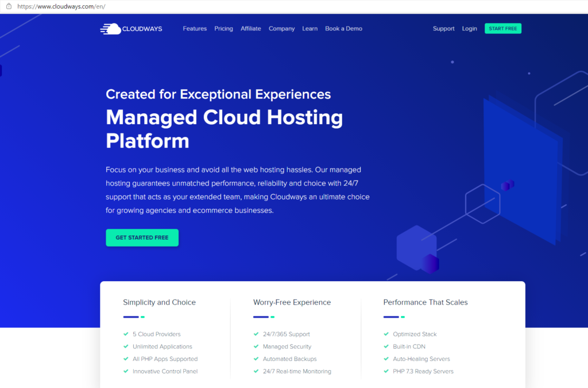Click checkmark beside Managed Security
The height and width of the screenshot is (388, 588).
[256, 347]
